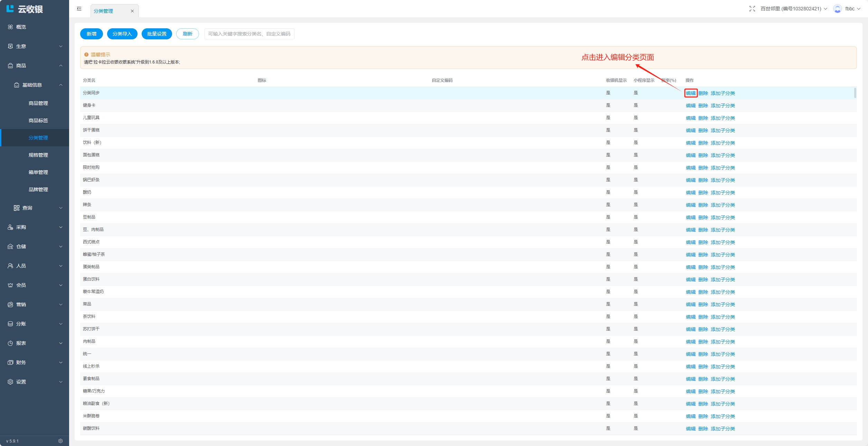Select 品牌管理 menu item
The height and width of the screenshot is (446, 868).
pyautogui.click(x=38, y=190)
